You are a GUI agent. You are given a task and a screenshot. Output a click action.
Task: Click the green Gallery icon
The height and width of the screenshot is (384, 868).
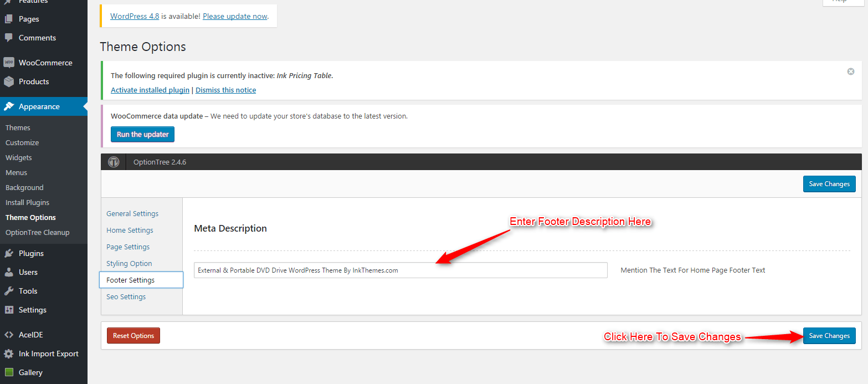point(8,372)
